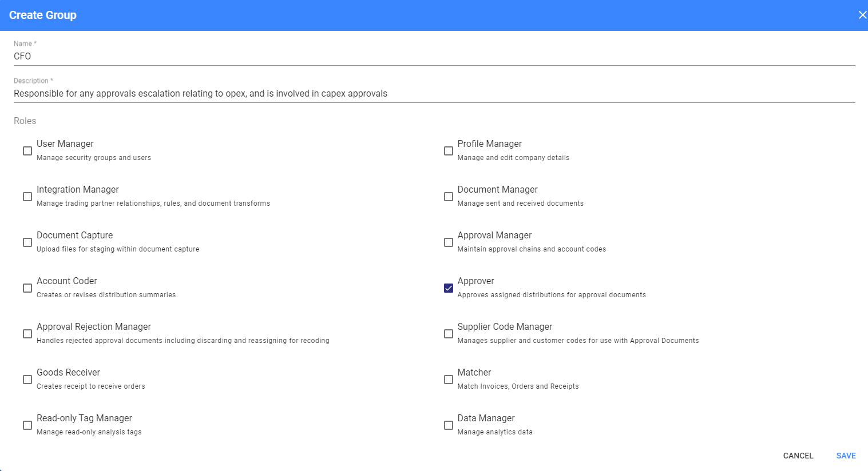This screenshot has width=868, height=471.
Task: Enable the Read-only Tag Manager role
Action: pyautogui.click(x=27, y=425)
